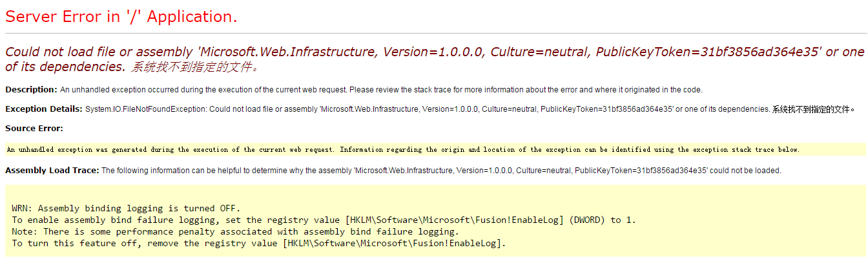The width and height of the screenshot is (868, 263).
Task: Click the "WRN: Assembly binding logging is turned OFF." line
Action: (126, 208)
